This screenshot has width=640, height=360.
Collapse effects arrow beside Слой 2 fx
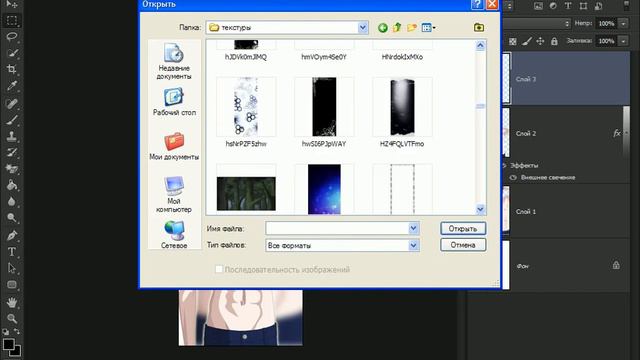[x=626, y=133]
